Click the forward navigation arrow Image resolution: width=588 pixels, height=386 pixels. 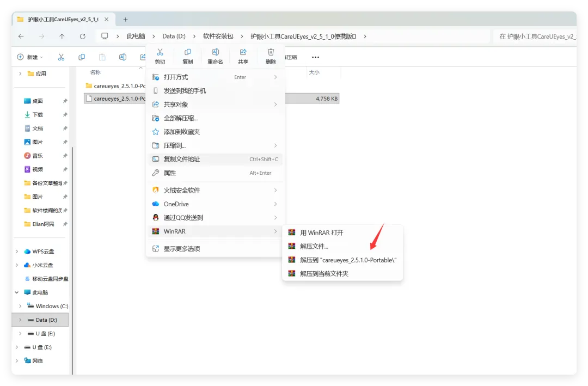(x=41, y=36)
